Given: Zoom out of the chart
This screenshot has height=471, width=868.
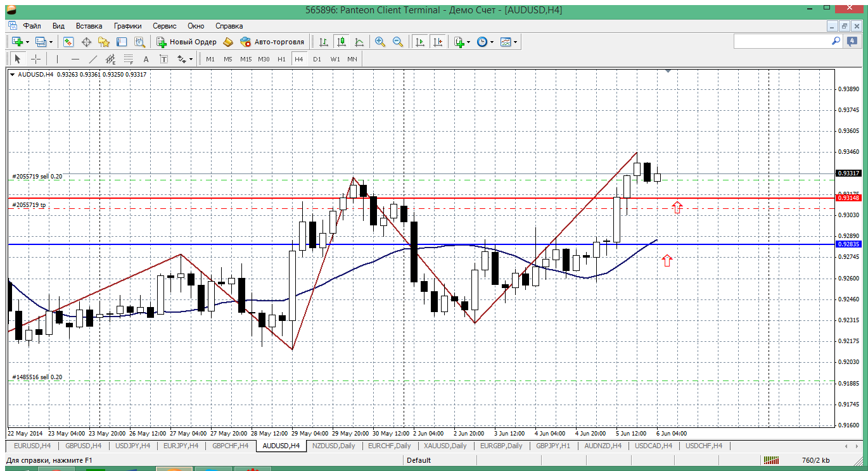Looking at the screenshot, I should (x=398, y=42).
